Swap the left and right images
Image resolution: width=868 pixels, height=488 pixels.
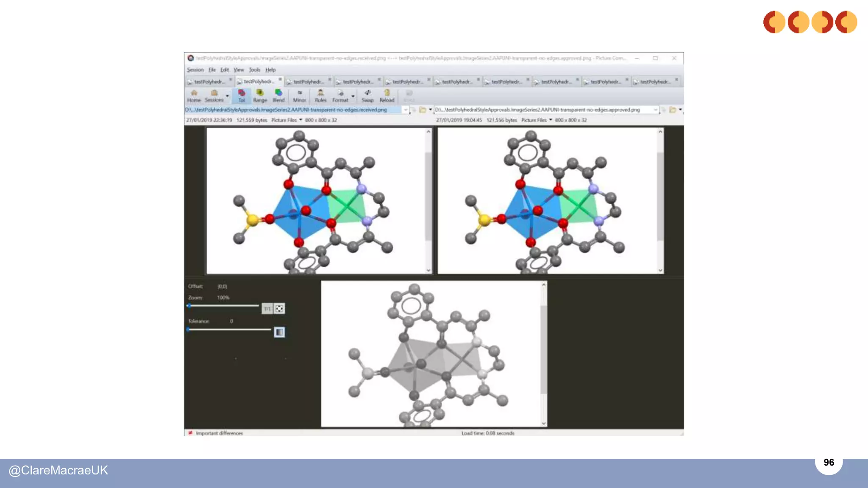click(367, 96)
